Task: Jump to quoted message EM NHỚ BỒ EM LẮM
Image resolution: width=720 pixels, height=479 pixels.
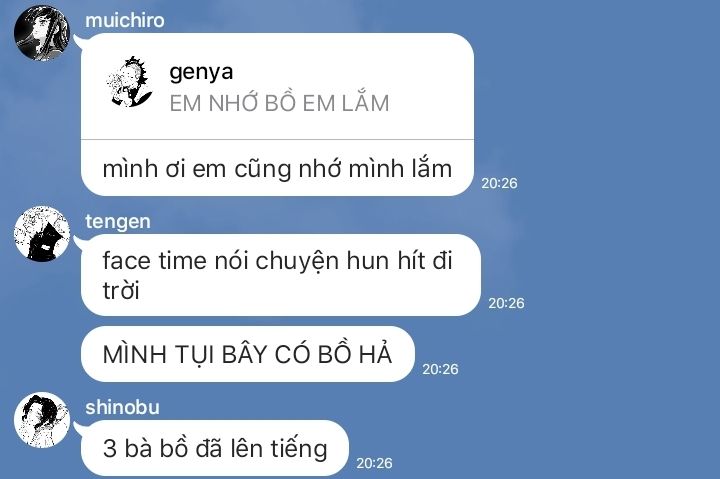Action: click(279, 103)
